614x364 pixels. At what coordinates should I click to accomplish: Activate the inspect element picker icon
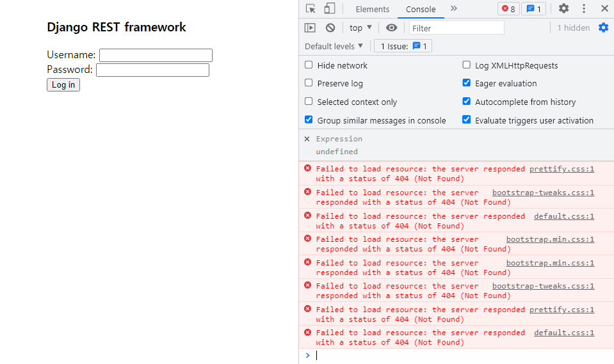[311, 8]
